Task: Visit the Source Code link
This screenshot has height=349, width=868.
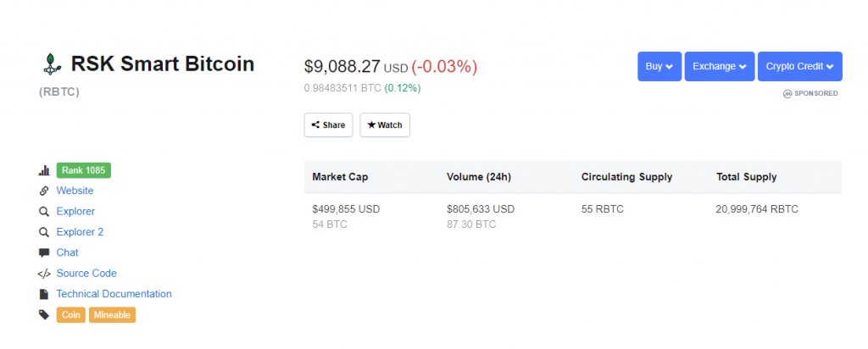Action: coord(86,274)
